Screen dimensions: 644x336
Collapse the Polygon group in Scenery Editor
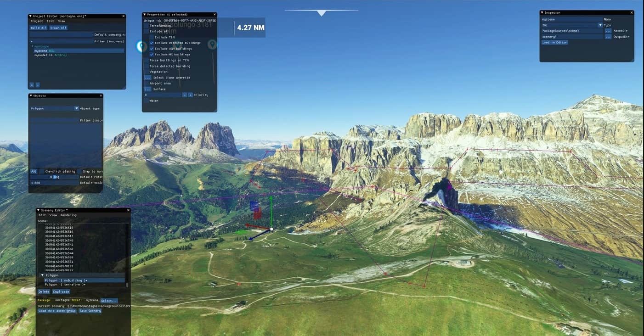[42, 275]
